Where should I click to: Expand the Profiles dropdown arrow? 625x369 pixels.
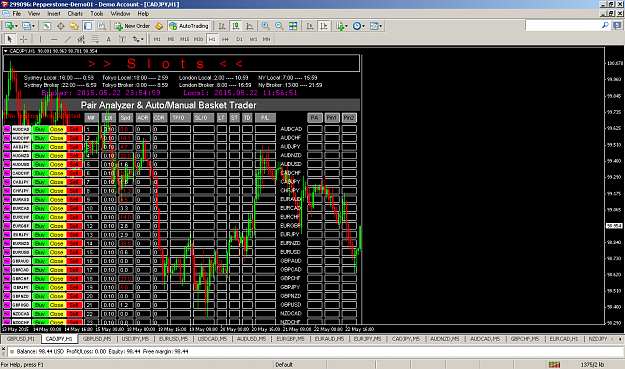33,26
